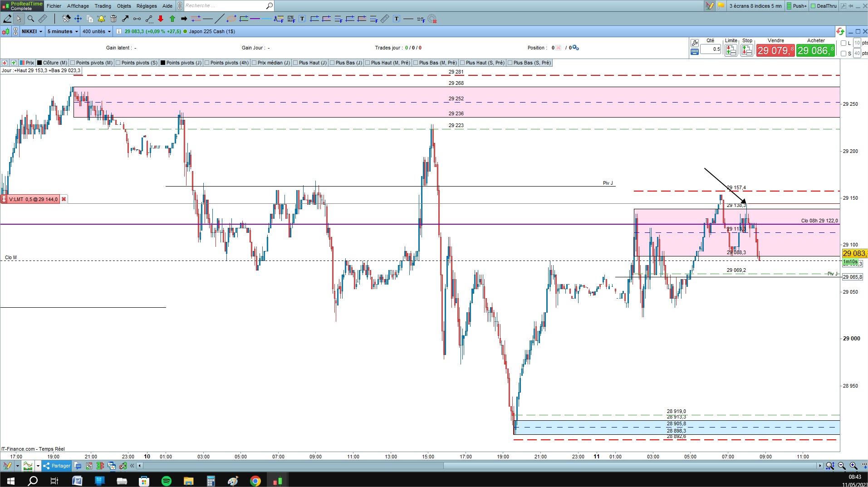Viewport: 868px width, 487px height.
Task: Enable the Prix médian (J) checkbox
Action: [254, 63]
